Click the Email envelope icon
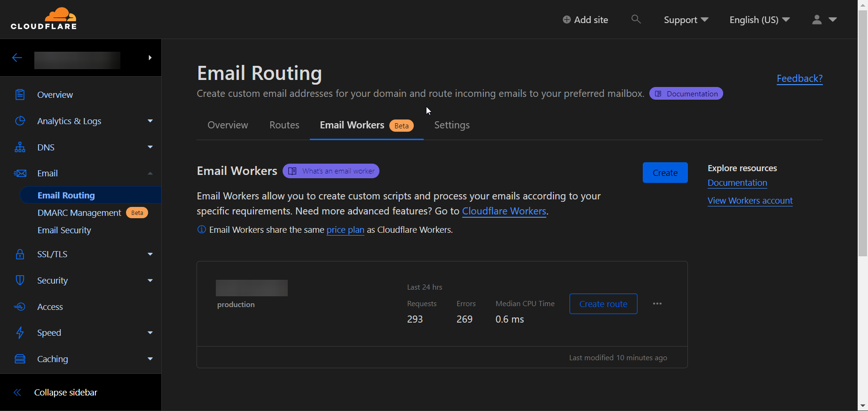868x411 pixels. coord(20,173)
